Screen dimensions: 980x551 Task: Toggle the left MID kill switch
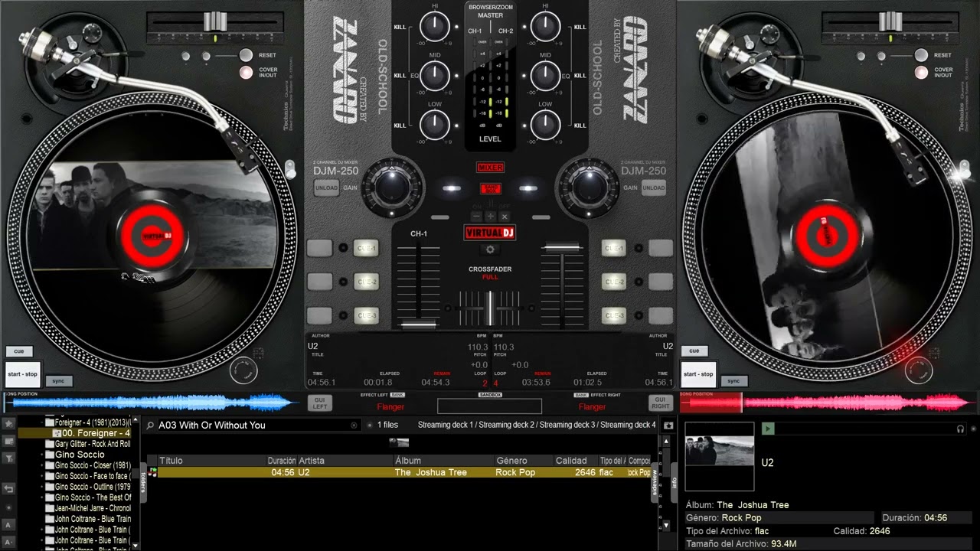click(400, 76)
